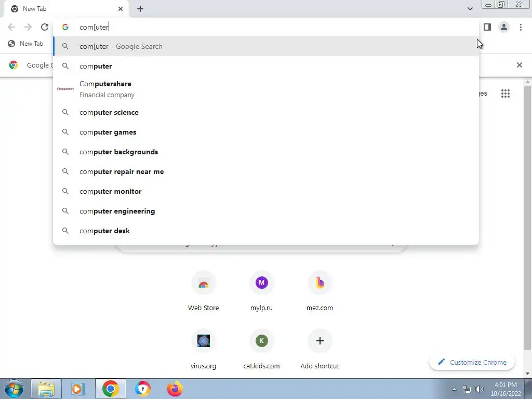Image resolution: width=532 pixels, height=399 pixels.
Task: Open the blue shield app in taskbar
Action: tap(143, 389)
